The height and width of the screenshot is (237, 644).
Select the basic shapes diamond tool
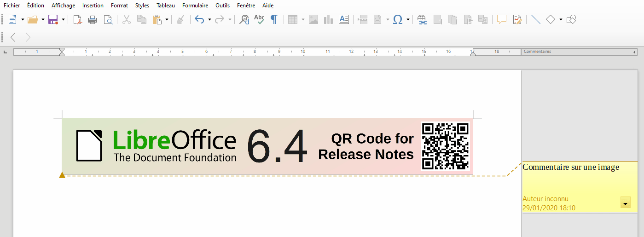coord(551,19)
